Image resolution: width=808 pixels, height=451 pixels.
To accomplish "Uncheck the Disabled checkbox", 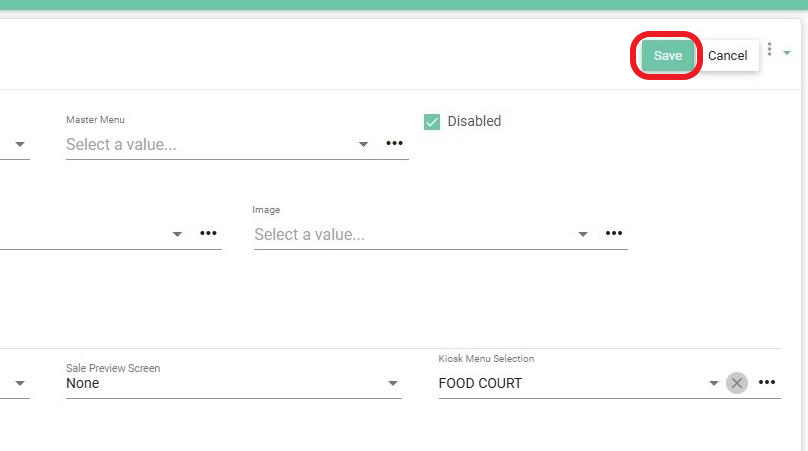I will (x=432, y=122).
